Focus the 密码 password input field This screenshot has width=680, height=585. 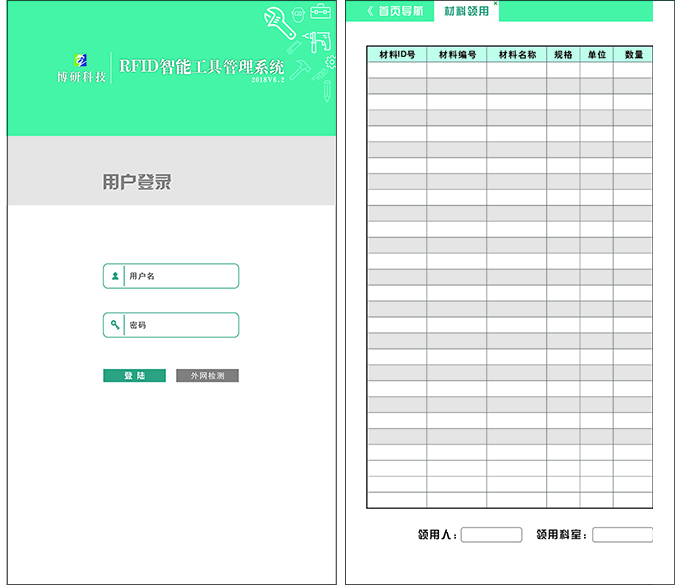(181, 325)
